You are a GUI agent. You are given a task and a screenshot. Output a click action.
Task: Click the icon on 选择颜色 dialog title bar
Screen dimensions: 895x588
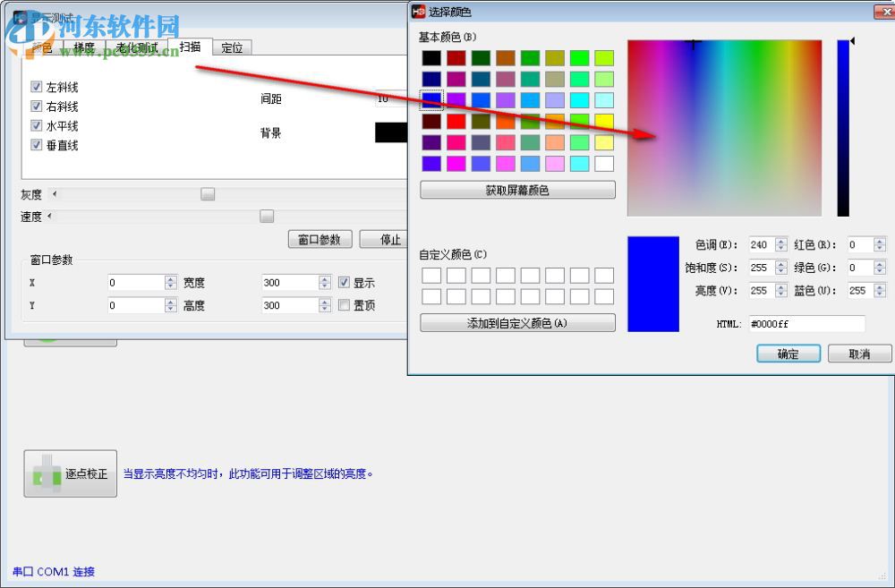[417, 12]
